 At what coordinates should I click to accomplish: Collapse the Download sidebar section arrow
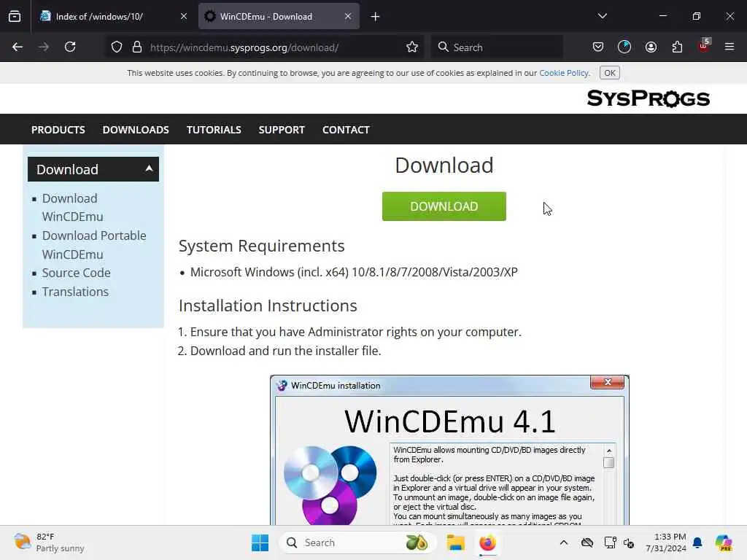(x=149, y=168)
